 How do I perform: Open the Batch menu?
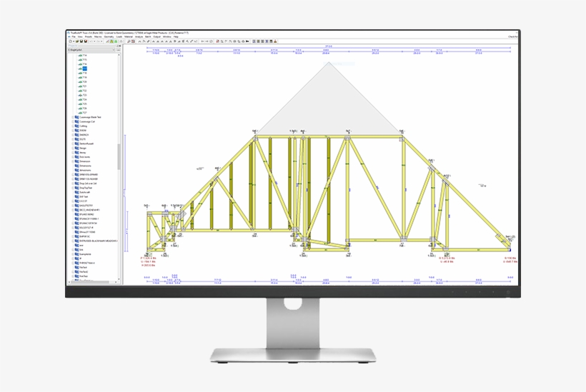(x=148, y=37)
